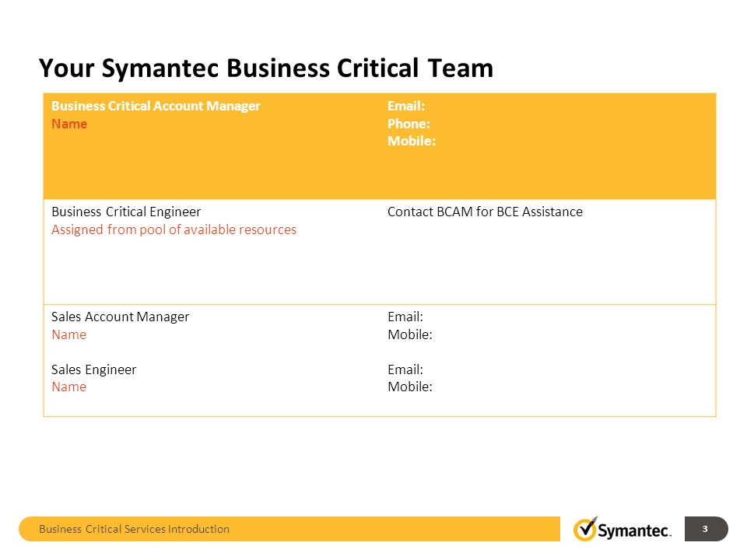The width and height of the screenshot is (747, 560).
Task: Select 'Assigned from pool of available resources'
Action: click(x=174, y=229)
